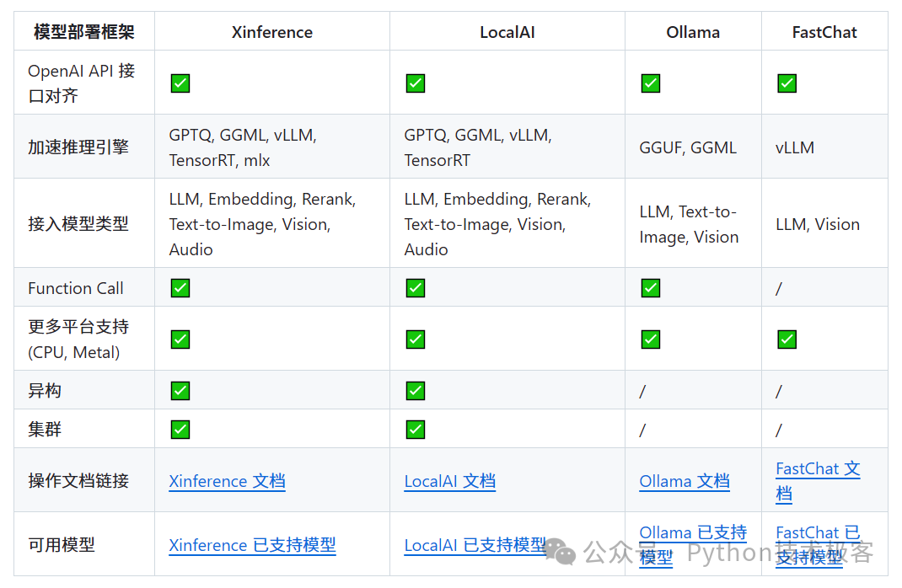Click LocalAI checkmark in Function Call row
The width and height of the screenshot is (902, 588).
pyautogui.click(x=416, y=288)
